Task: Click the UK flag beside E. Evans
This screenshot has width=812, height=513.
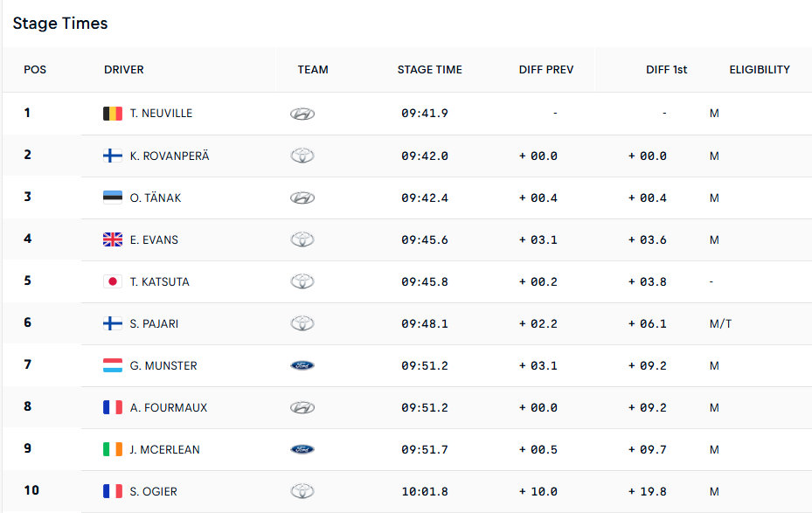Action: coord(113,239)
